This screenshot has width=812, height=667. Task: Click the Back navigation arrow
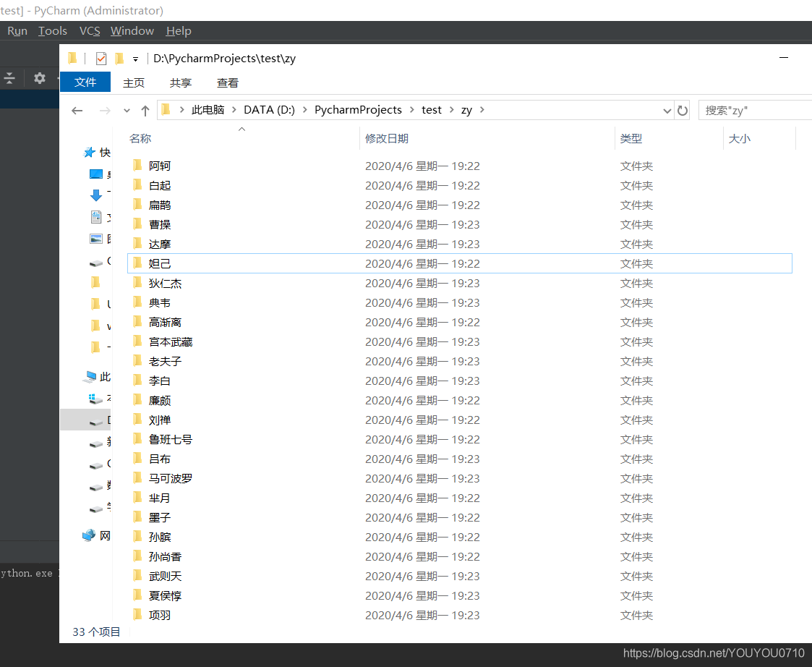pos(77,109)
